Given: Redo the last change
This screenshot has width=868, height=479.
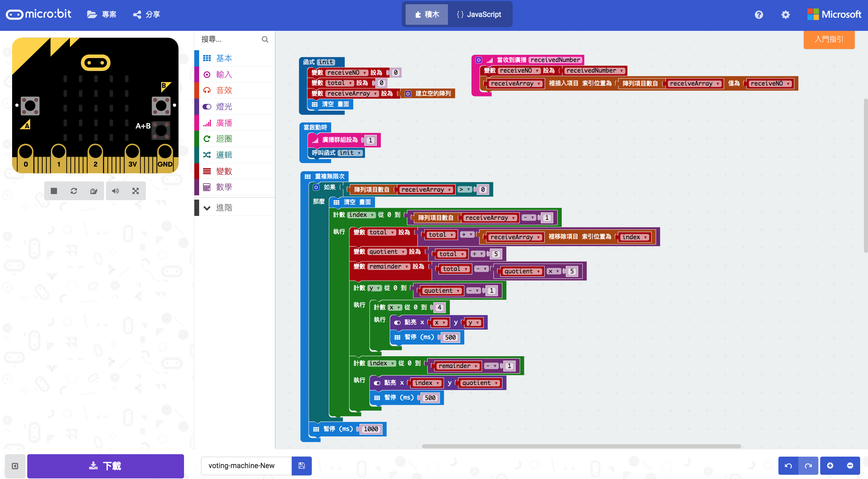Looking at the screenshot, I should click(x=808, y=465).
